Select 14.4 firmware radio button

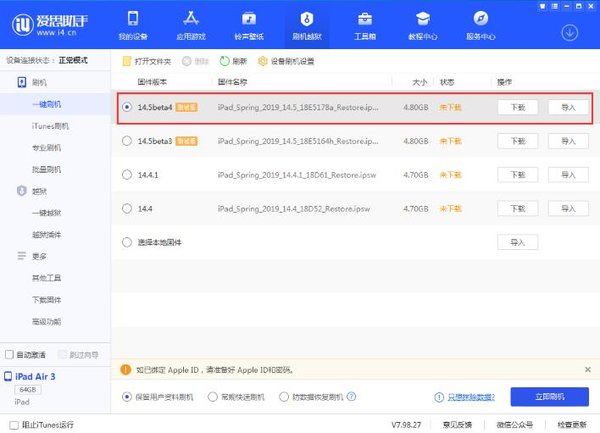tap(127, 208)
